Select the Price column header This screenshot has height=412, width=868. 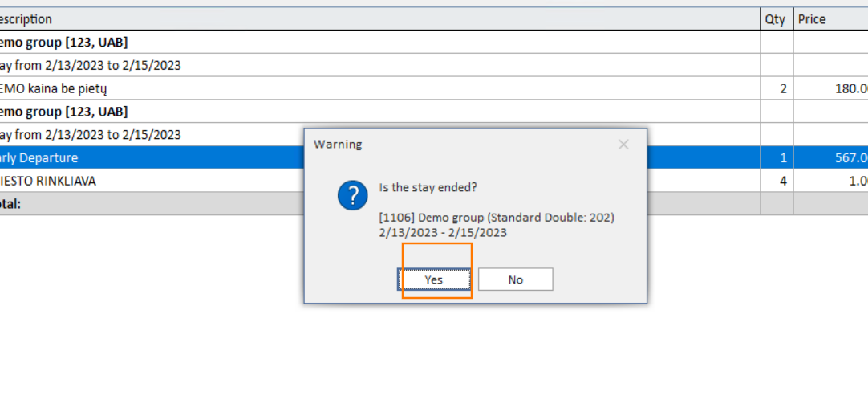(831, 18)
